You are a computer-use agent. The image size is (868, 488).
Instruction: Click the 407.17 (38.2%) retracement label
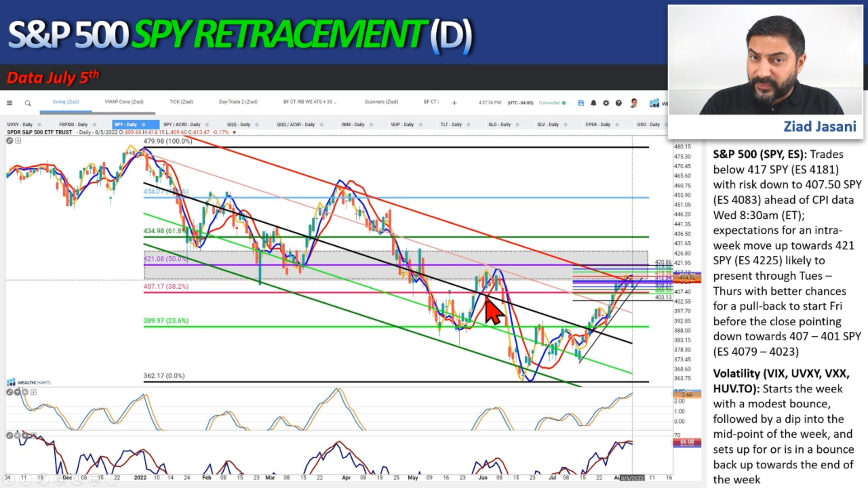166,286
